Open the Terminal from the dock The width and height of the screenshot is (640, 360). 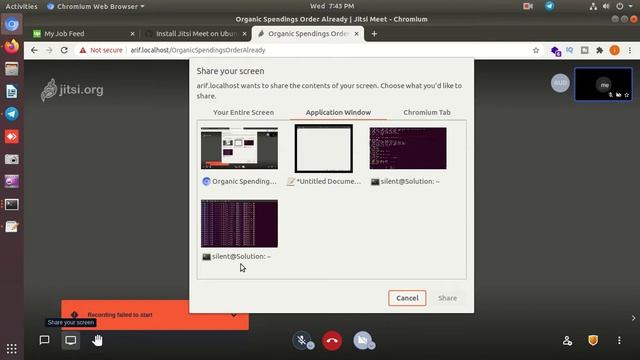pyautogui.click(x=12, y=204)
